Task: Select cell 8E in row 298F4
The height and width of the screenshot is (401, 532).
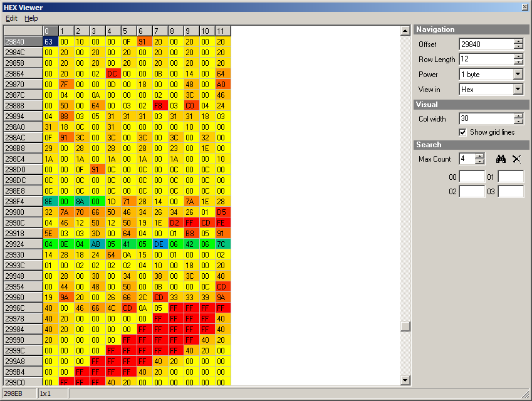Action: 51,202
